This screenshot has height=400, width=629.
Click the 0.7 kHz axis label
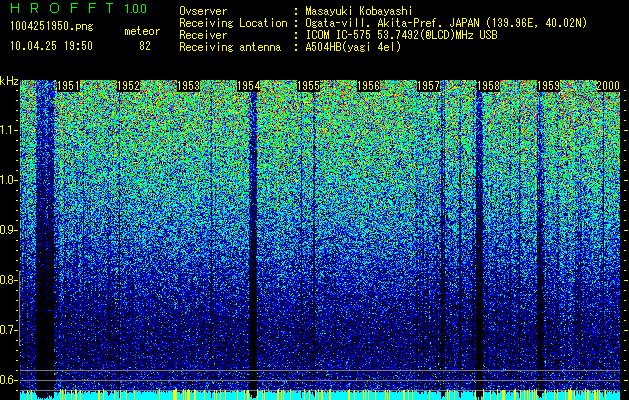[x=8, y=330]
